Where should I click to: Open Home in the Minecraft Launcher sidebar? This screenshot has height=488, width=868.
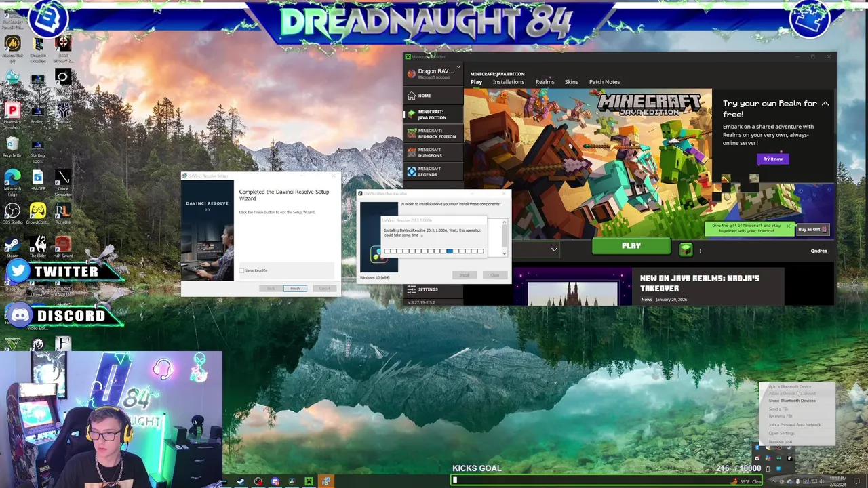(x=433, y=96)
